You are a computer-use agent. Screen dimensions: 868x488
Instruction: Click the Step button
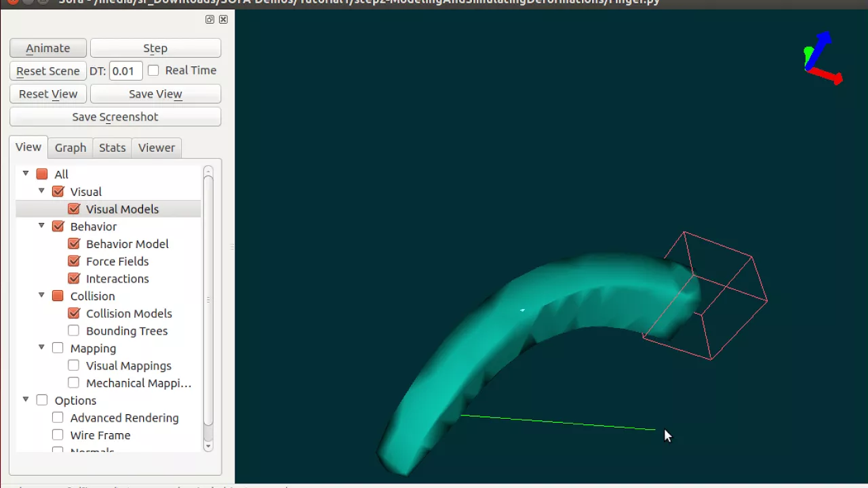click(x=155, y=48)
